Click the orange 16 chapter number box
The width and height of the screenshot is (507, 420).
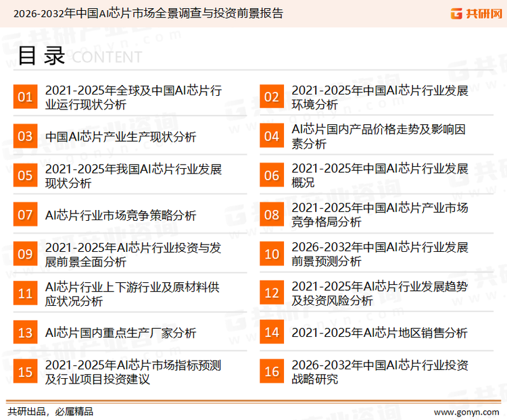tap(272, 371)
